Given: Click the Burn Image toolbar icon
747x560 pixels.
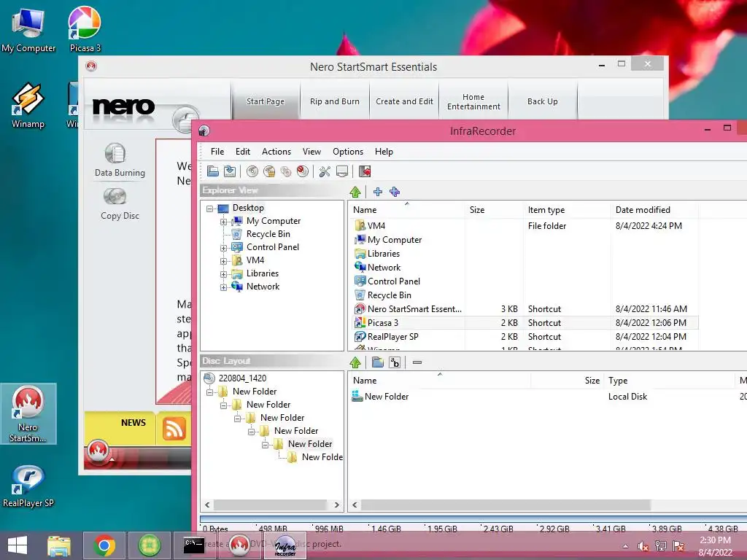Looking at the screenshot, I should [x=269, y=171].
